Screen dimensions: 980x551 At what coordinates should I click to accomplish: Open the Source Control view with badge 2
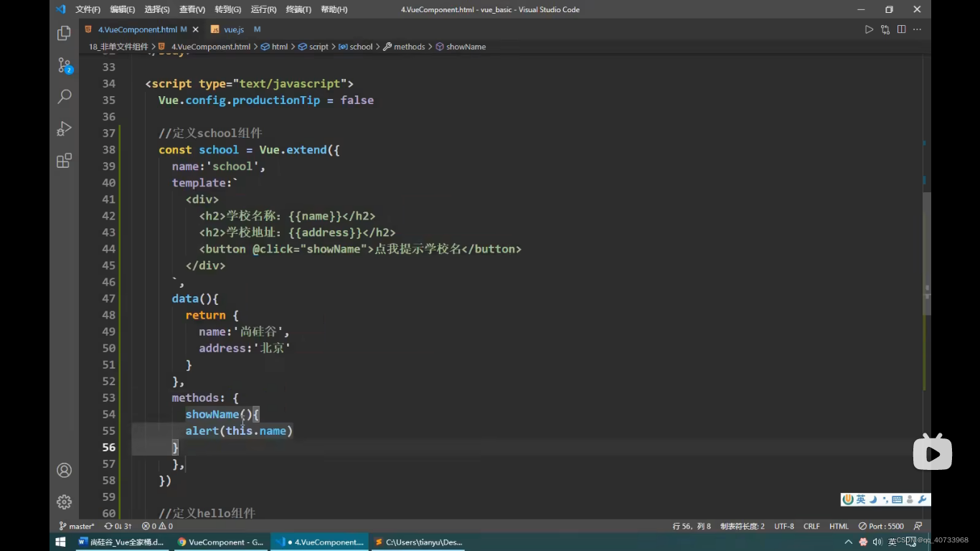click(64, 65)
